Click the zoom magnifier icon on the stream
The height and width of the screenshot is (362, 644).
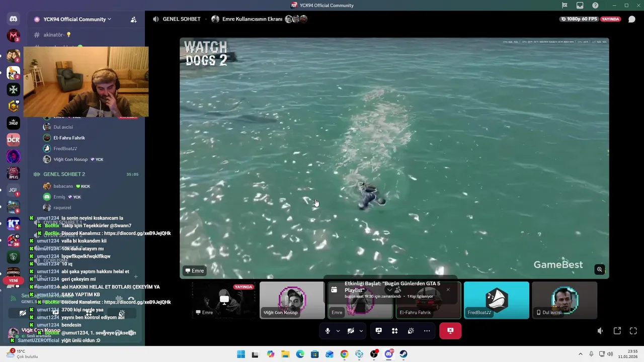pyautogui.click(x=599, y=269)
